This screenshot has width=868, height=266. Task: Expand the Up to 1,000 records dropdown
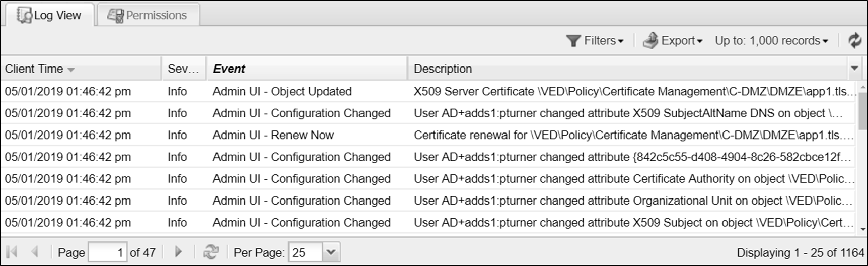771,41
